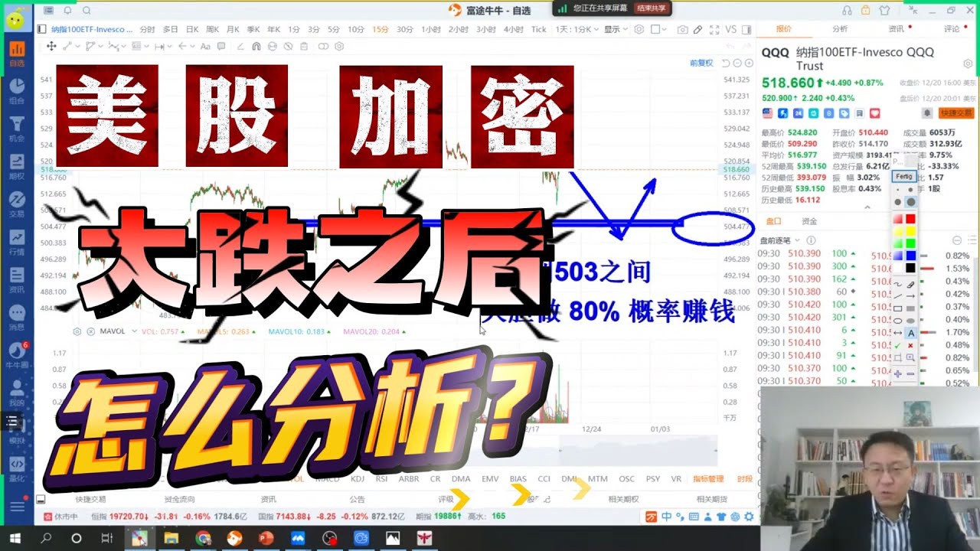Screen dimensions: 980x551
Task: Pick red color swatch in palette
Action: click(x=910, y=219)
